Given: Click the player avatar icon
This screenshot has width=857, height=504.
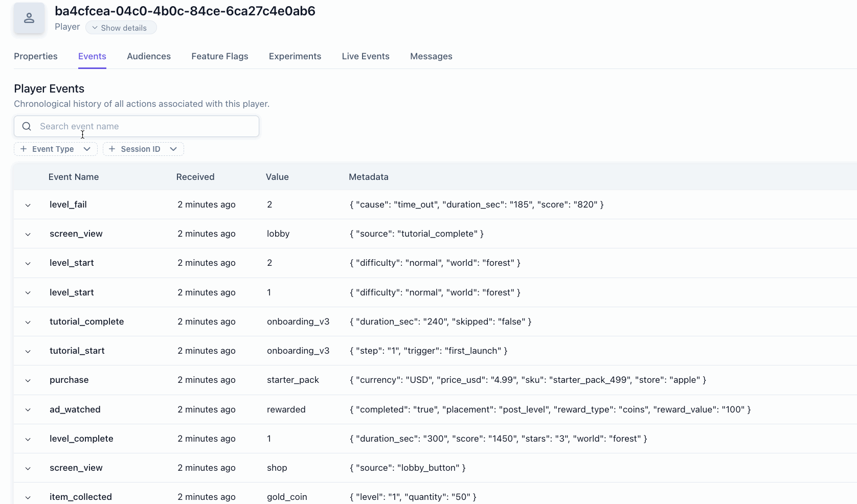Looking at the screenshot, I should coord(29,18).
